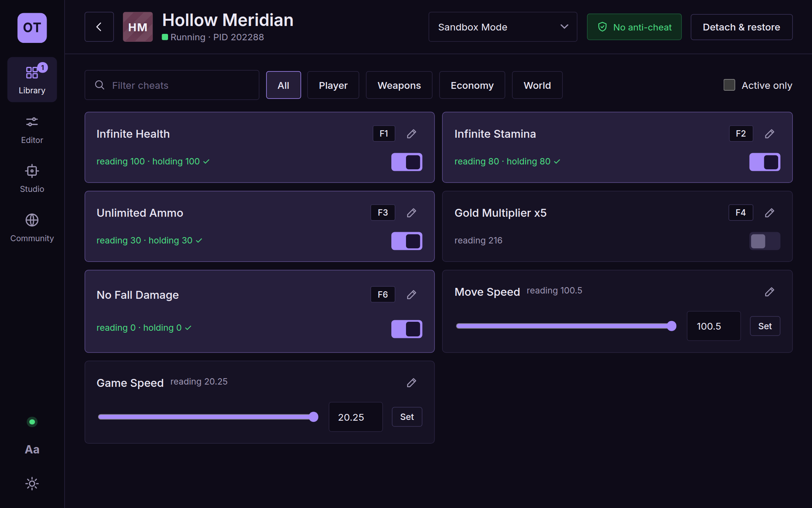Click the Aa text size icon
This screenshot has height=508, width=812.
tap(32, 449)
